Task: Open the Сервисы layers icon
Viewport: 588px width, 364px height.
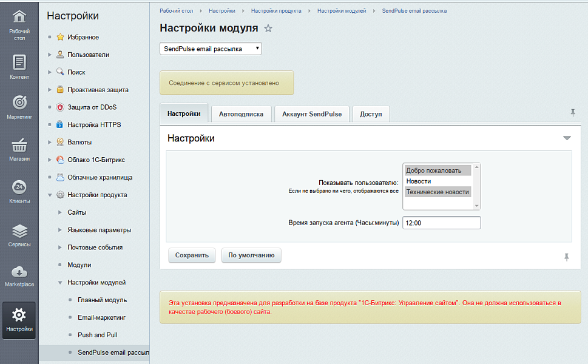Action: pyautogui.click(x=19, y=231)
